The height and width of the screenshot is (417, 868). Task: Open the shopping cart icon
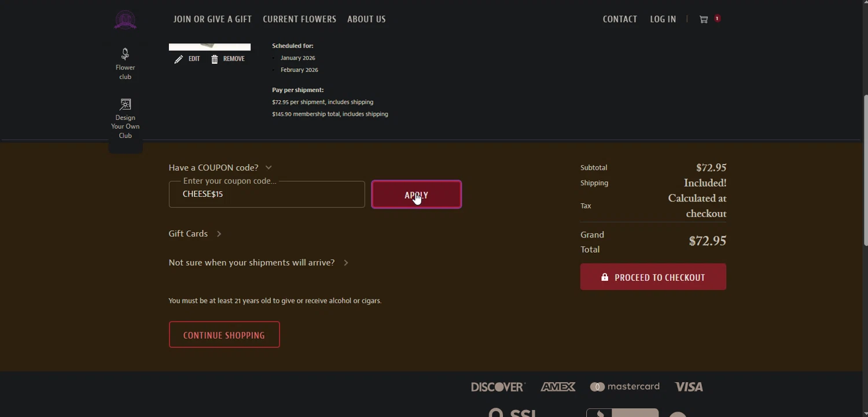pos(704,19)
